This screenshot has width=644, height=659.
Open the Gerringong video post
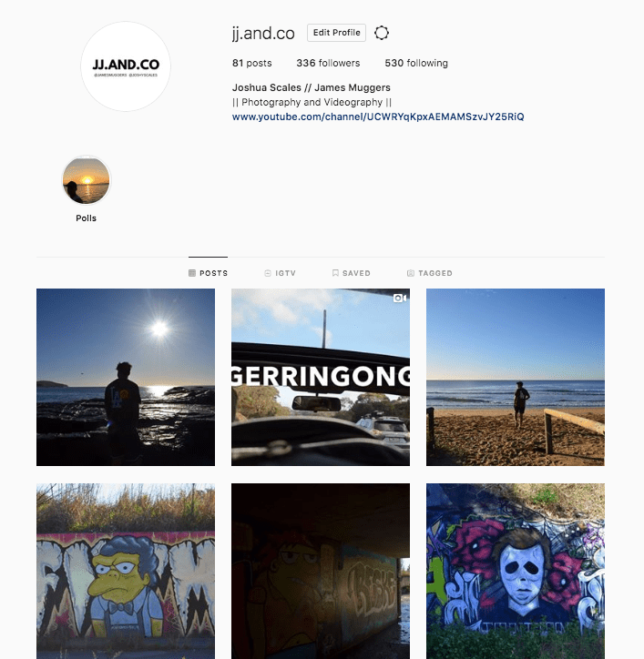pyautogui.click(x=321, y=377)
